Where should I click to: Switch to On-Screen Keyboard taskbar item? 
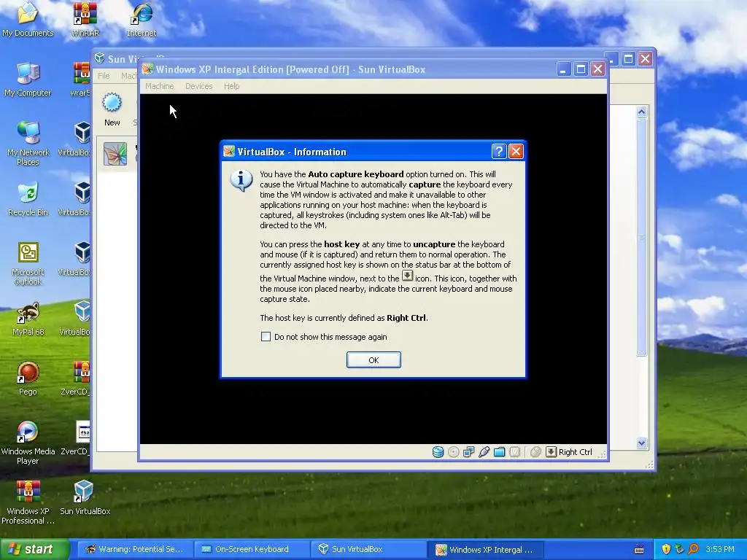[252, 549]
